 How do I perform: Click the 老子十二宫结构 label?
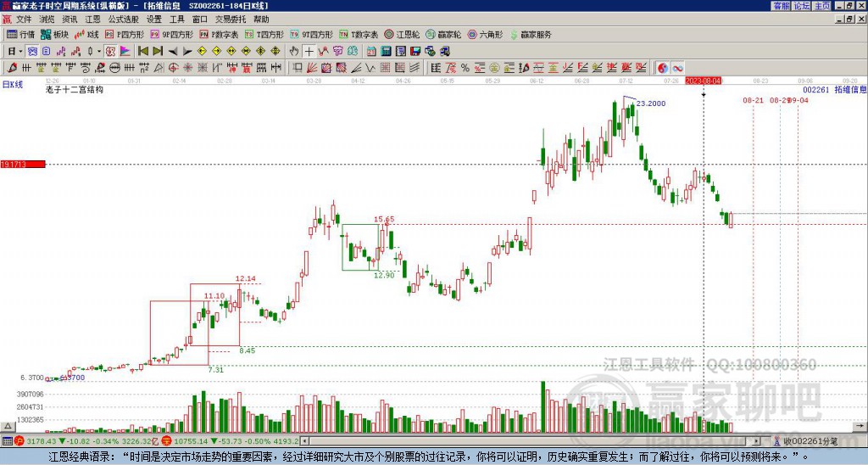[x=75, y=89]
